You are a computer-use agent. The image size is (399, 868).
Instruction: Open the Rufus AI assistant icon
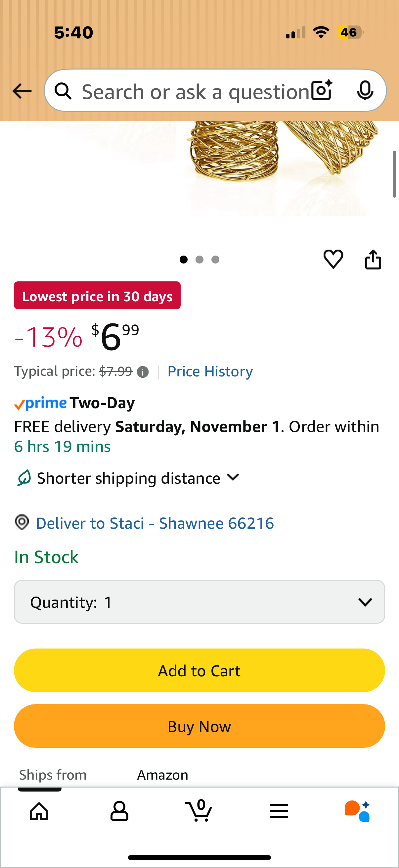(x=357, y=811)
